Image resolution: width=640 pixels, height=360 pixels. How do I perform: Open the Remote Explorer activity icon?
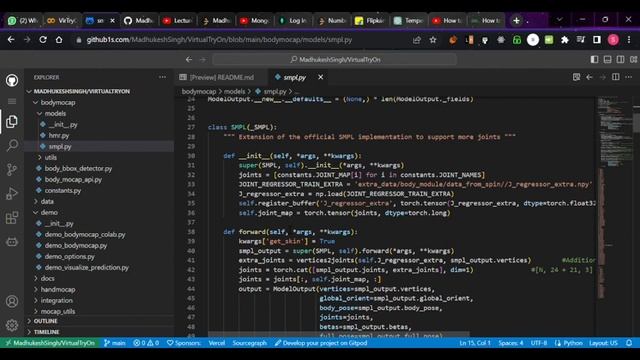tap(12, 242)
